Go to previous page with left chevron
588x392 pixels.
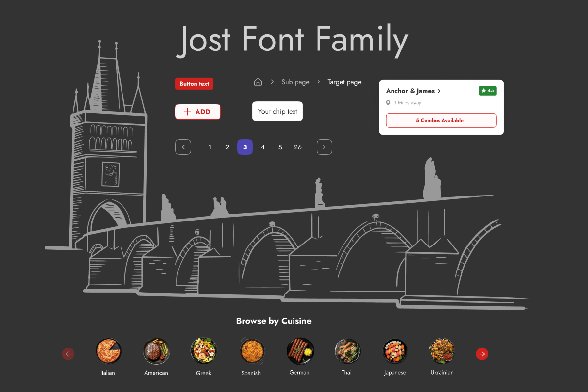coord(183,147)
